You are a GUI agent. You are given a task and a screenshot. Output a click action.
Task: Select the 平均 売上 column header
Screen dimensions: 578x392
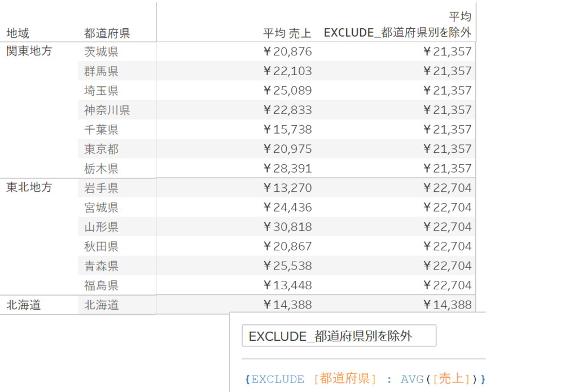[287, 33]
